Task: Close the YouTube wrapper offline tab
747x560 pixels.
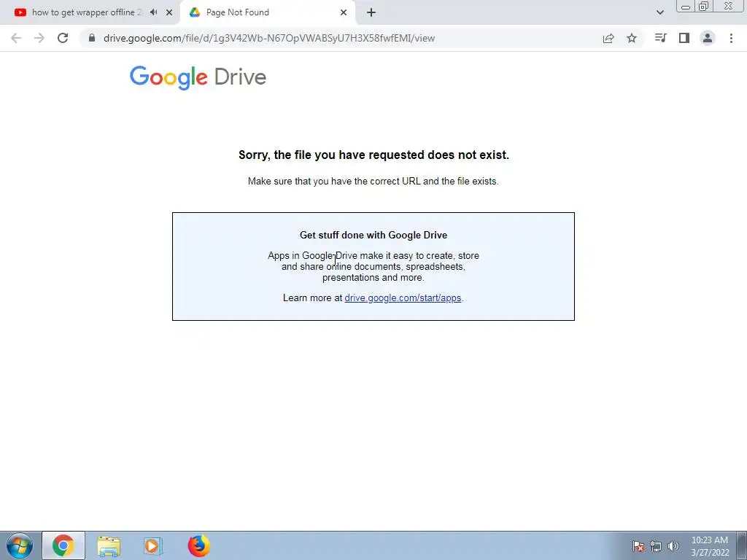Action: click(x=169, y=12)
